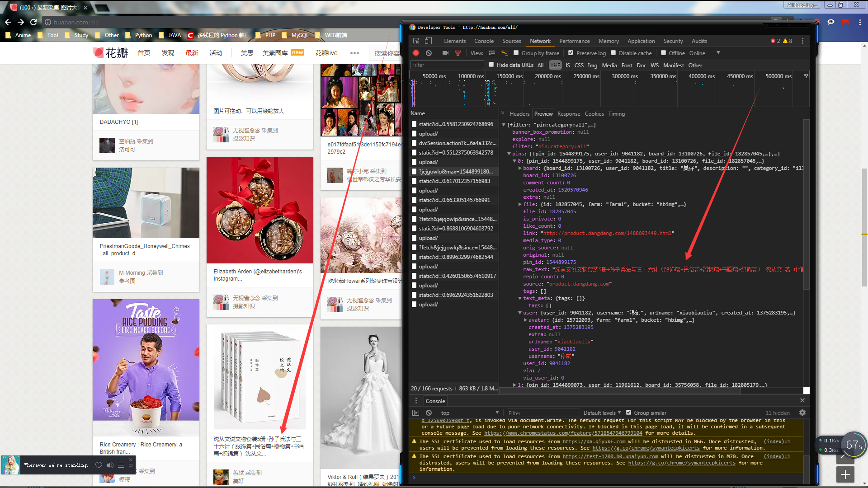Viewport: 868px width, 488px height.
Task: Click the capture screenshots camera icon
Action: click(x=445, y=53)
